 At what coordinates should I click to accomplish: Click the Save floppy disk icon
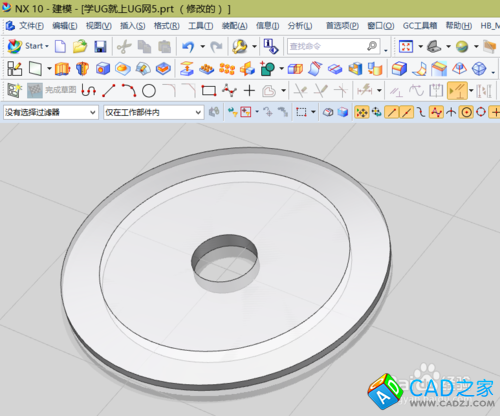coord(100,46)
